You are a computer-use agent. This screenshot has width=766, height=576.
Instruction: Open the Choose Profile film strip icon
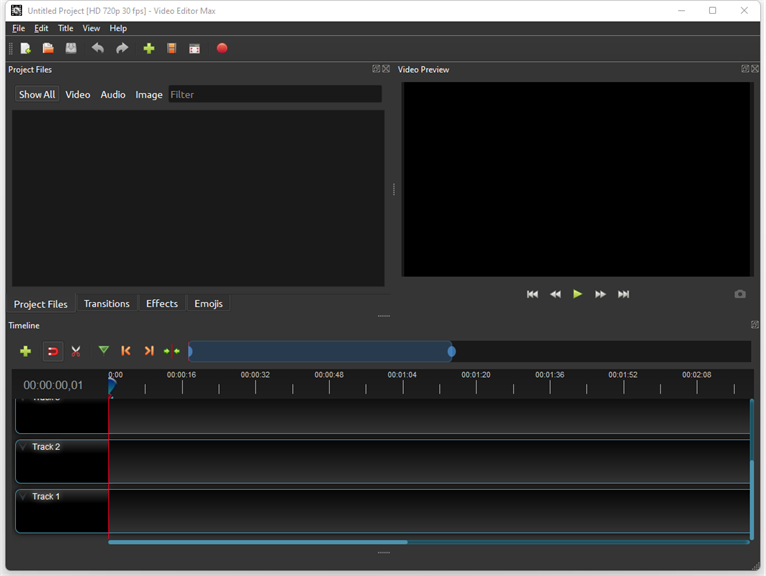(171, 48)
